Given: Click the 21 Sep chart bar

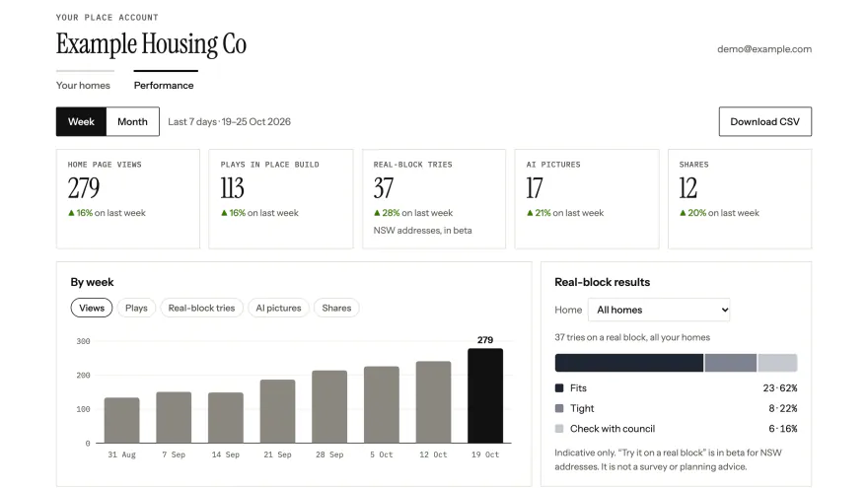Looking at the screenshot, I should click(277, 411).
